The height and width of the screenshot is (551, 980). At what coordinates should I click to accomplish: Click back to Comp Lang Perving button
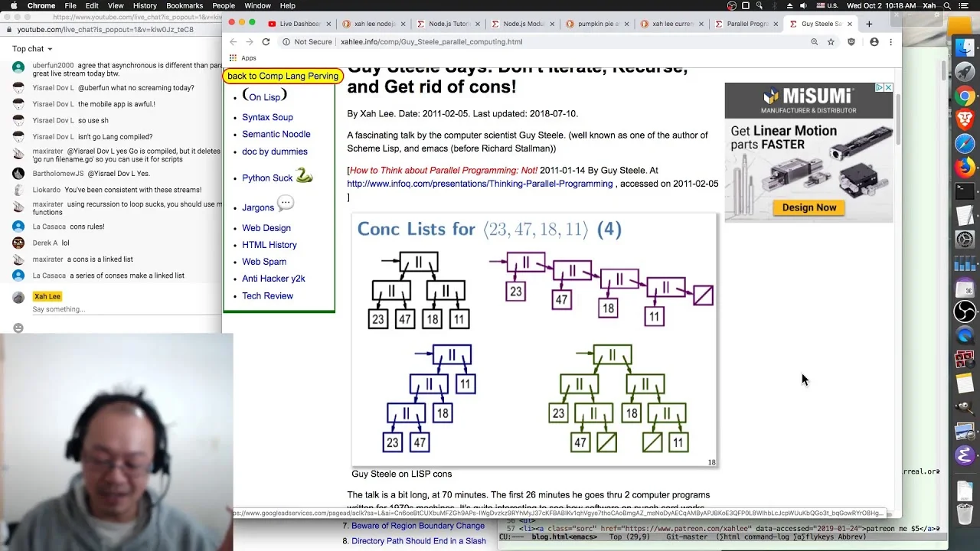point(283,76)
